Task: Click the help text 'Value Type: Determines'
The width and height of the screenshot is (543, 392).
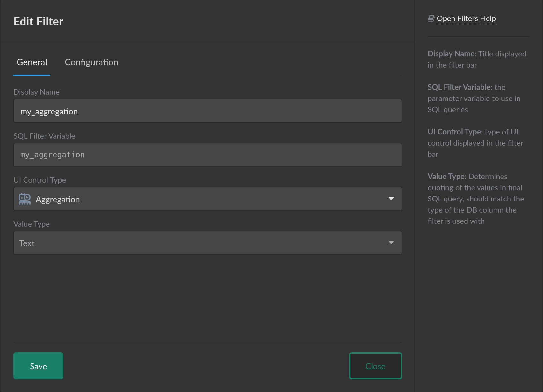Action: [467, 177]
